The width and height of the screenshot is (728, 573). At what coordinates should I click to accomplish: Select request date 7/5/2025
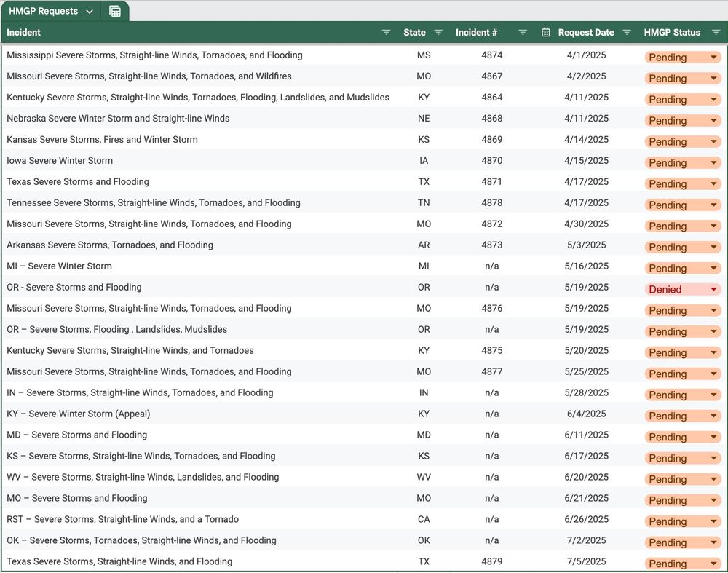point(586,561)
